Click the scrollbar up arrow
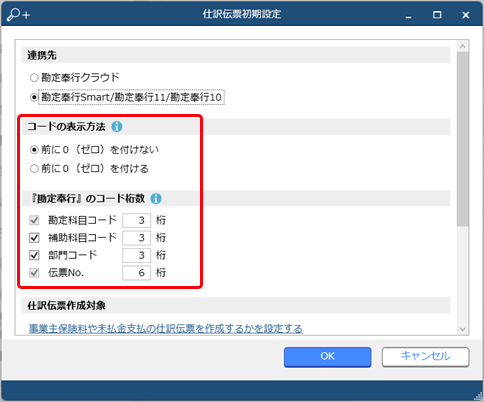This screenshot has height=402, width=484. coord(463,46)
